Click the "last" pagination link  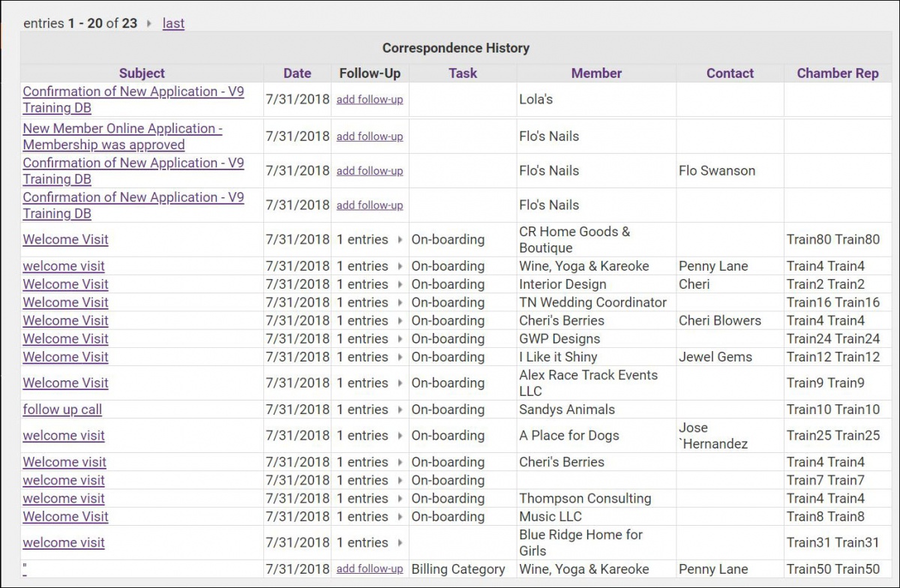click(173, 24)
